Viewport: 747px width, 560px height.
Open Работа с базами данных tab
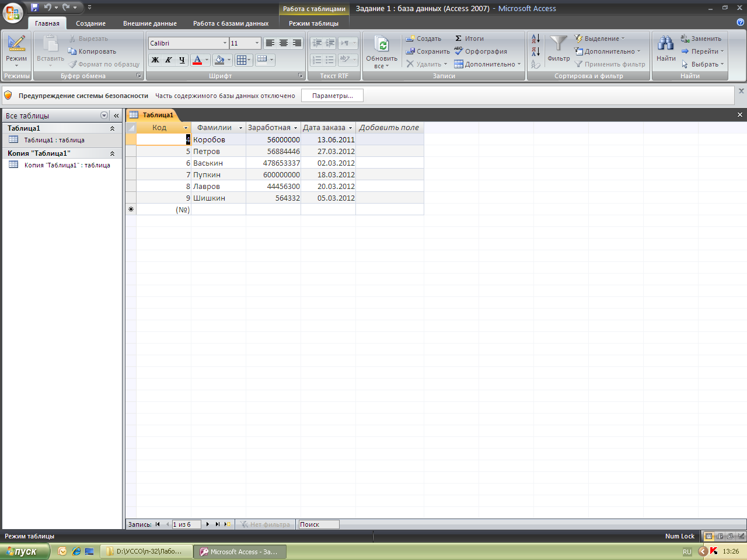pos(231,23)
